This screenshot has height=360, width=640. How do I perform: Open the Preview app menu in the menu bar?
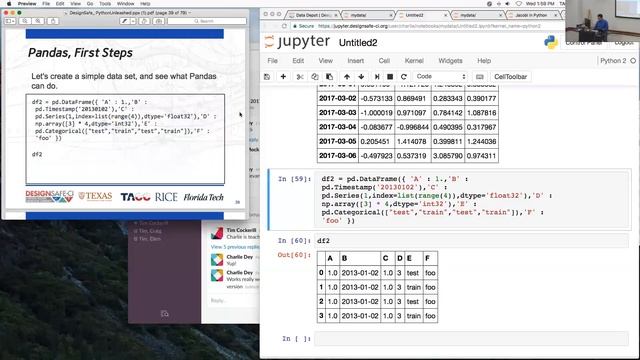click(27, 4)
